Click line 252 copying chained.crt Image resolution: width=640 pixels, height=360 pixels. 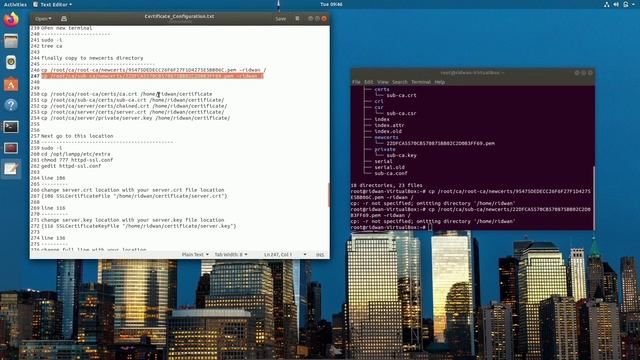134,106
